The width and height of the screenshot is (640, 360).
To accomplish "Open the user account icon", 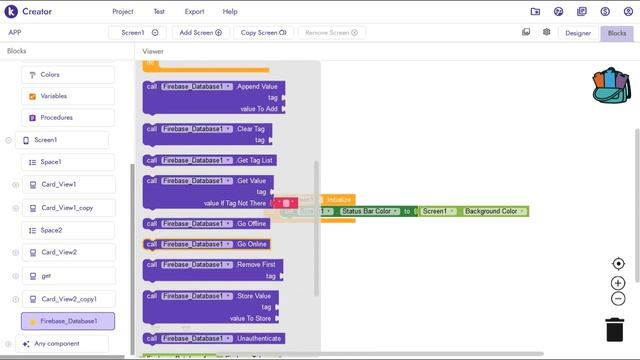I will pos(628,11).
